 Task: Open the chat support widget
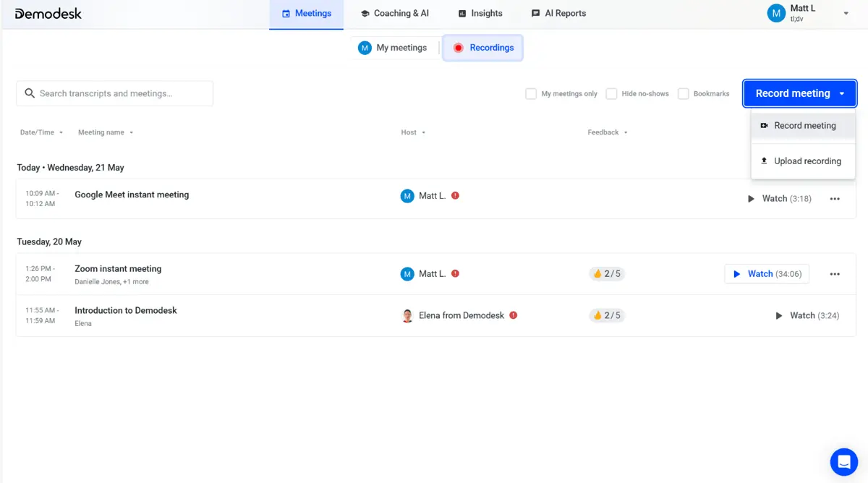pyautogui.click(x=843, y=461)
